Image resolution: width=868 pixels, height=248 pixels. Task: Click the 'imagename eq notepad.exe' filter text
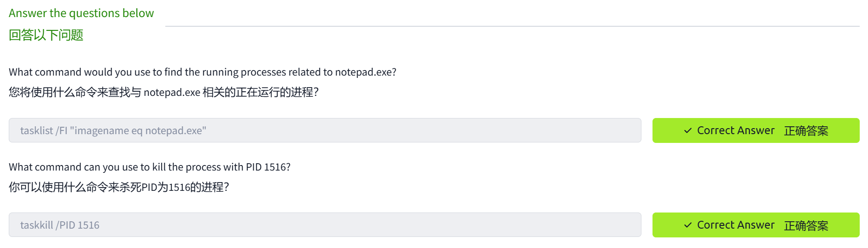[x=138, y=131]
